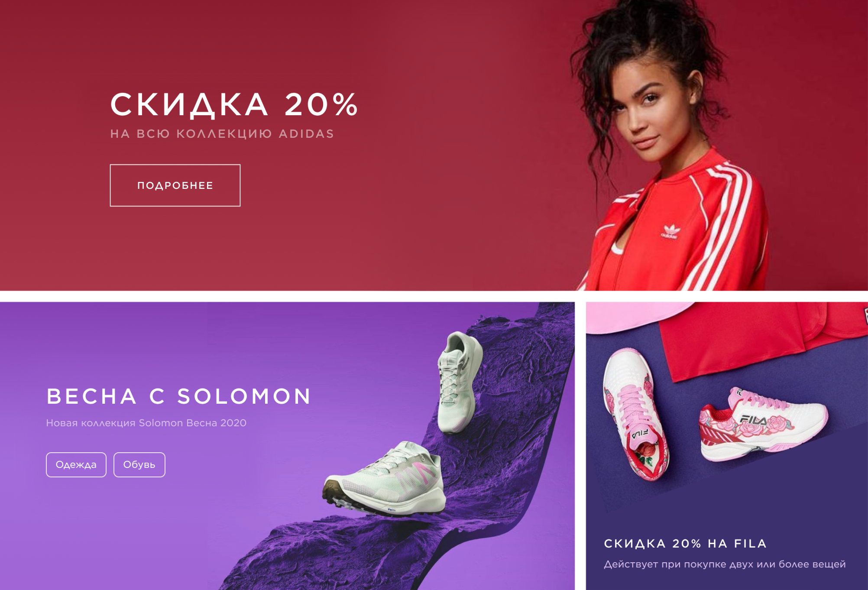Click the red shirt in Fila banner
Viewport: 868px width, 590px height.
click(x=758, y=338)
